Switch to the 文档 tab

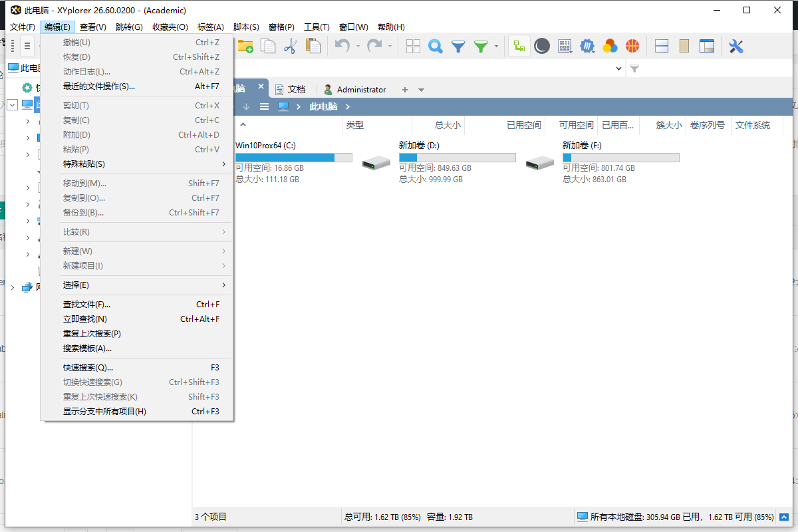pos(291,89)
